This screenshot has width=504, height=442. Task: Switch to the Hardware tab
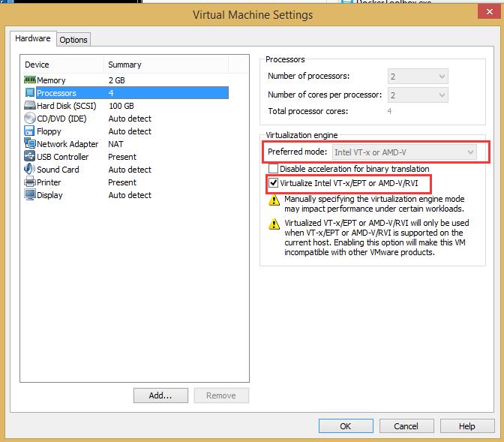pyautogui.click(x=33, y=38)
